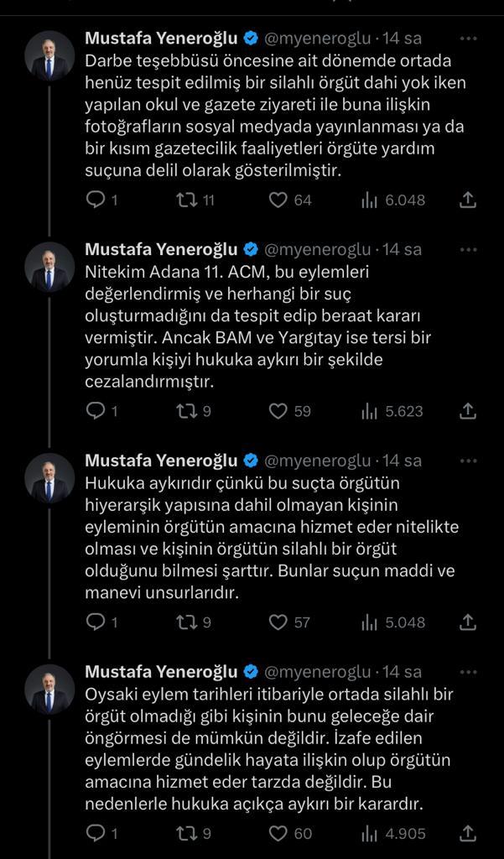Image resolution: width=504 pixels, height=859 pixels.
Task: View analytics showing 4.905 views
Action: tap(369, 834)
